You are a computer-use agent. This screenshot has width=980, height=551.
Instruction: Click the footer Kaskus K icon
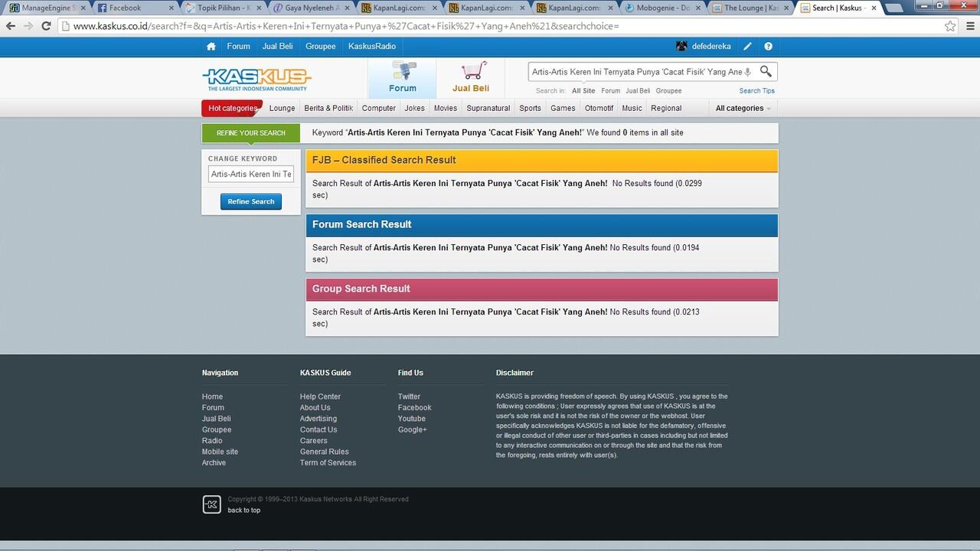tap(211, 504)
